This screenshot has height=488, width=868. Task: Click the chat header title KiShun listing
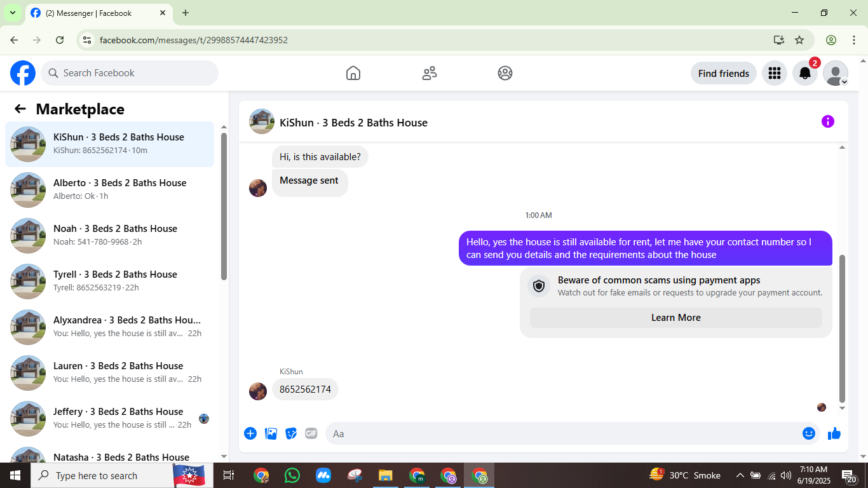353,123
